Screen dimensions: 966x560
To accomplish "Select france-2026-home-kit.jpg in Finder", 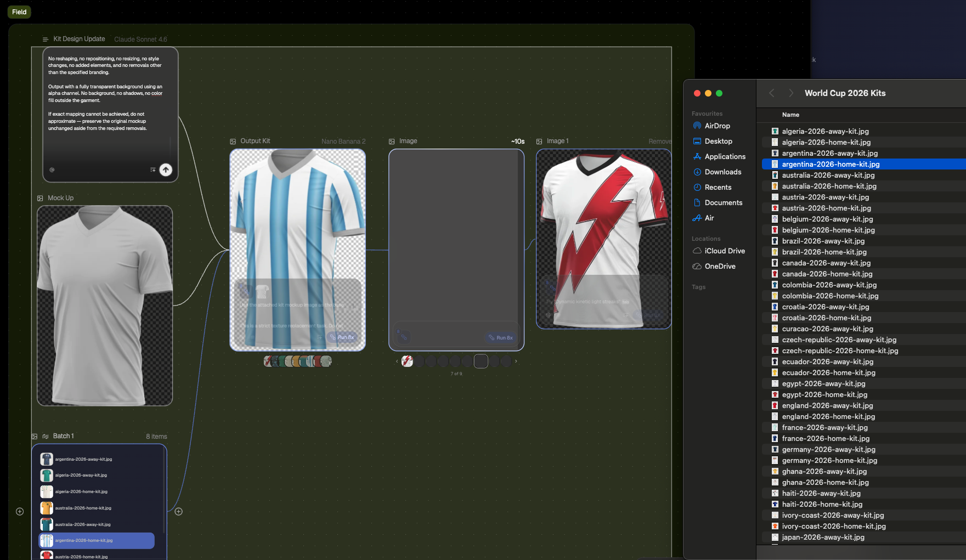I will (x=864, y=439).
